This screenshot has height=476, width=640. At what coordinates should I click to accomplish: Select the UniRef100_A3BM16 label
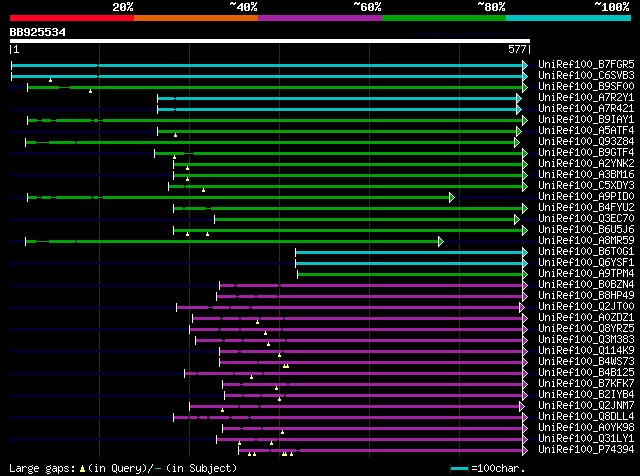[586, 175]
